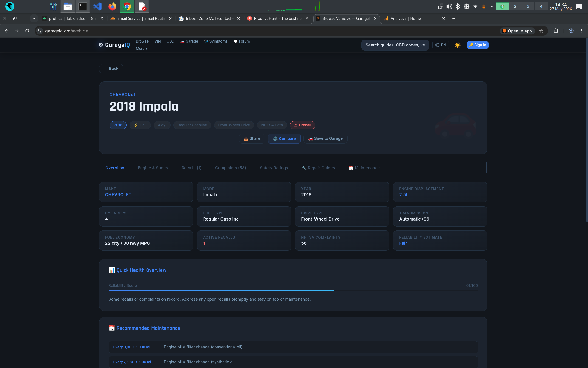Open the Maintenance tab
Screen dimensions: 588x368
[364, 168]
